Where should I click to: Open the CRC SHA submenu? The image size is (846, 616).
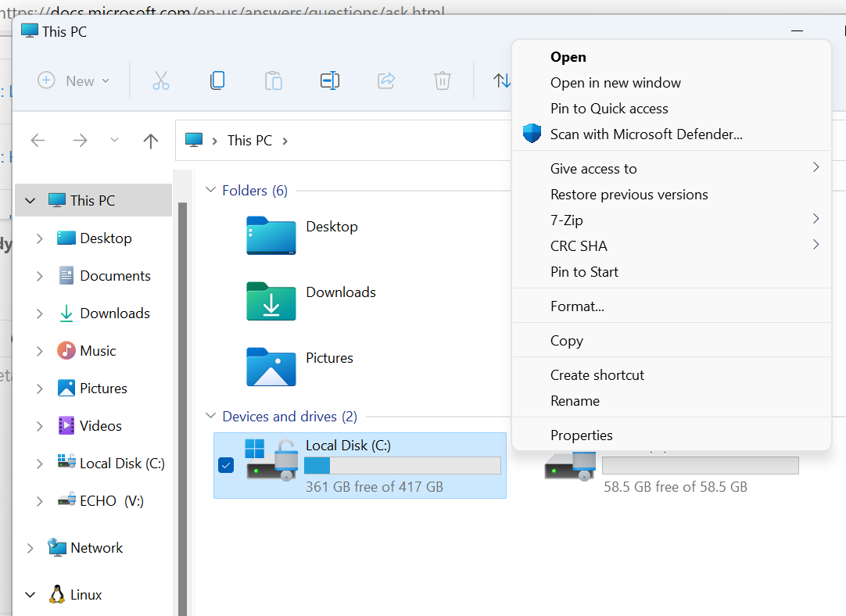(671, 246)
